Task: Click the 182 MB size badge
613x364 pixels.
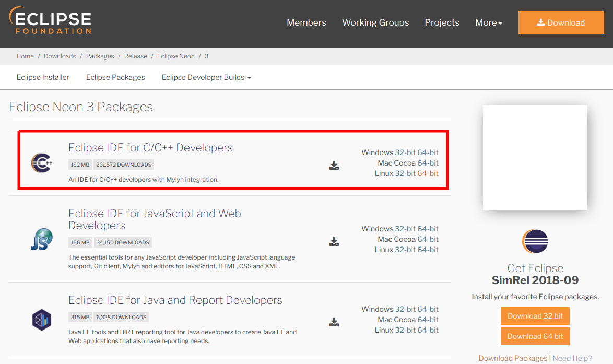Action: pos(80,165)
